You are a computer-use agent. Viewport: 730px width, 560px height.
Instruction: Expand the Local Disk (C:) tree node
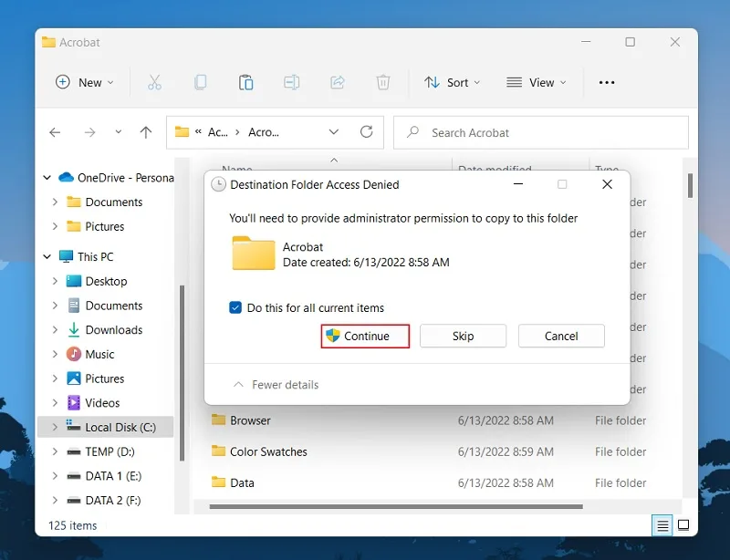pyautogui.click(x=55, y=427)
